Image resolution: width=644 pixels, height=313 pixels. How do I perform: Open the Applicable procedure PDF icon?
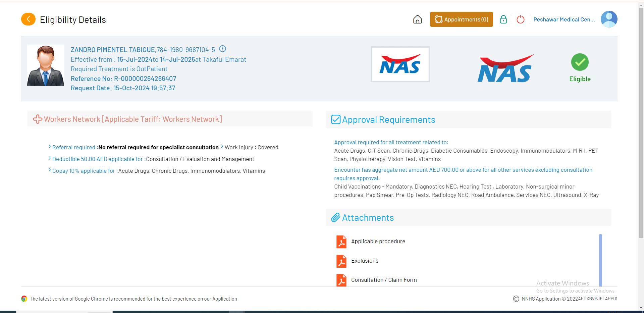[x=341, y=242]
